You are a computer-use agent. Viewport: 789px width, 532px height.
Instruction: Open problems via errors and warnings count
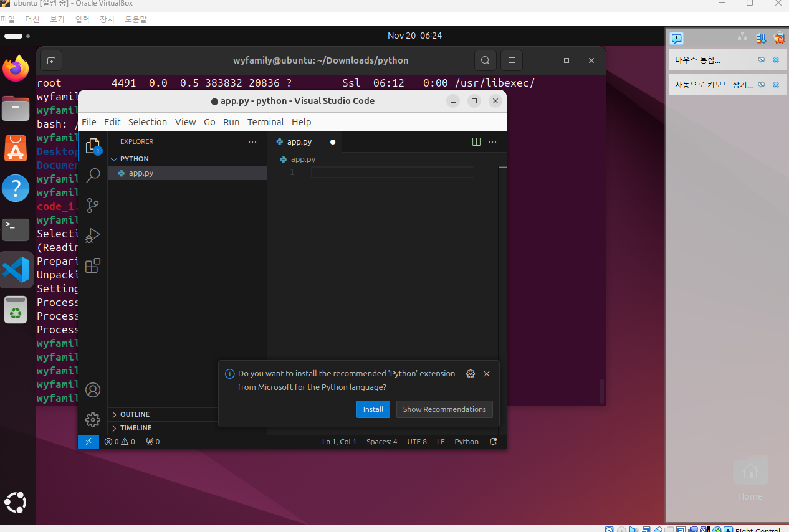[120, 442]
